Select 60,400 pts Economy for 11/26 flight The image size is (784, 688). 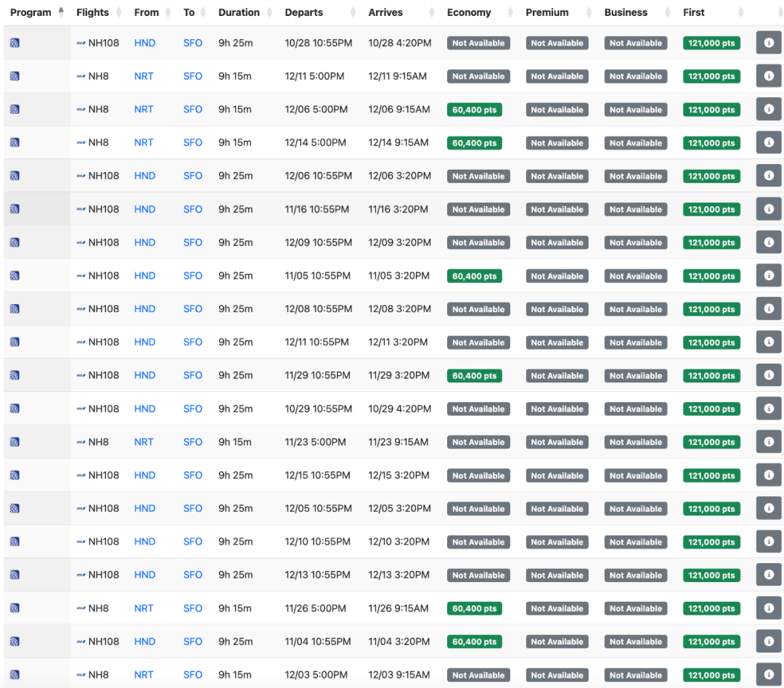(x=474, y=609)
